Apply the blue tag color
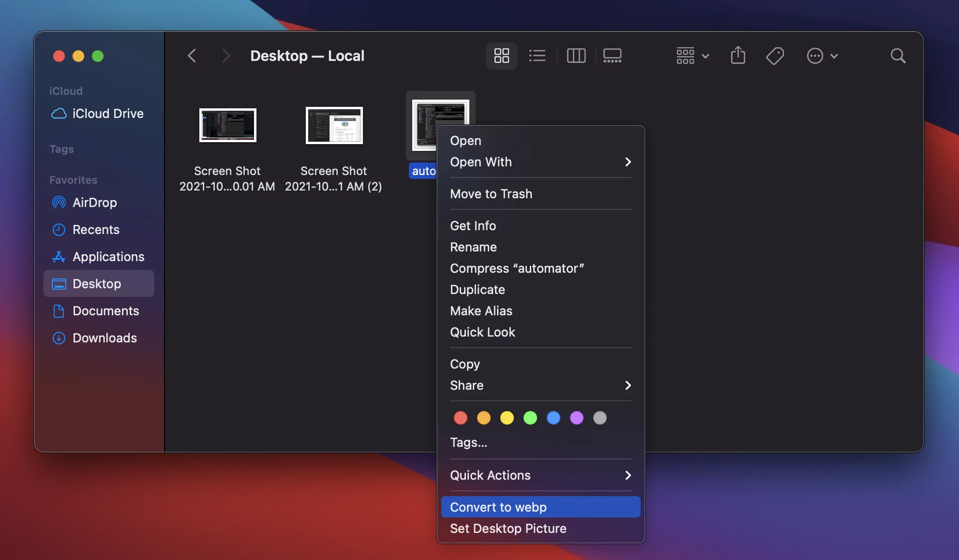The height and width of the screenshot is (560, 959). (553, 418)
